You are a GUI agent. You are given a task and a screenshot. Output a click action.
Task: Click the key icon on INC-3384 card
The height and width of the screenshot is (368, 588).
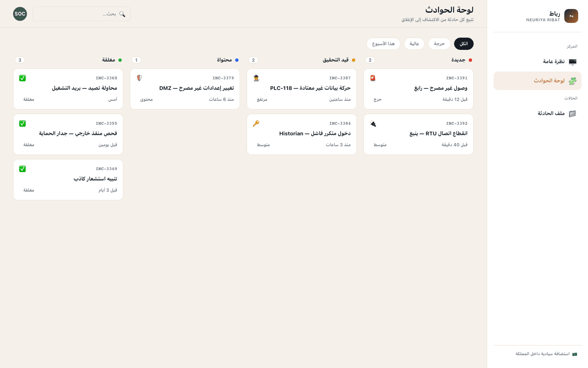click(256, 123)
